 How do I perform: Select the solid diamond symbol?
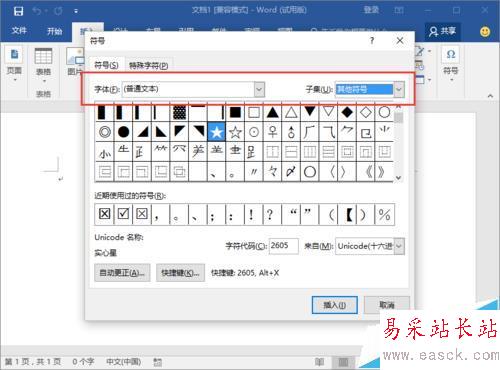pos(347,112)
